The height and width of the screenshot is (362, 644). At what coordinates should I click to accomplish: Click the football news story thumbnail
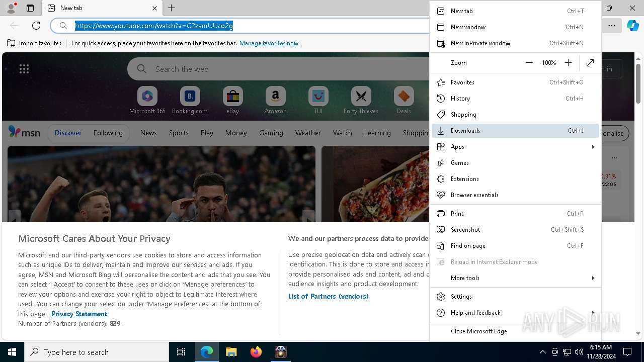162,184
